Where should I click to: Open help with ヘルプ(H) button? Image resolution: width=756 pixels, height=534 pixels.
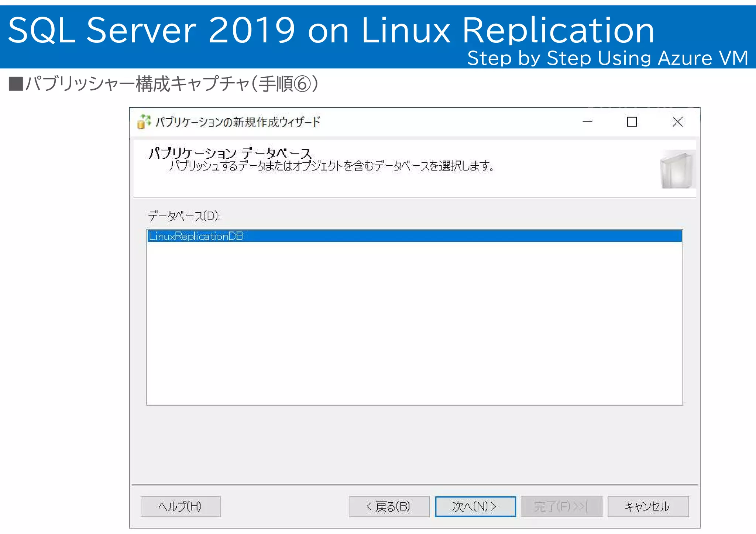(x=181, y=506)
